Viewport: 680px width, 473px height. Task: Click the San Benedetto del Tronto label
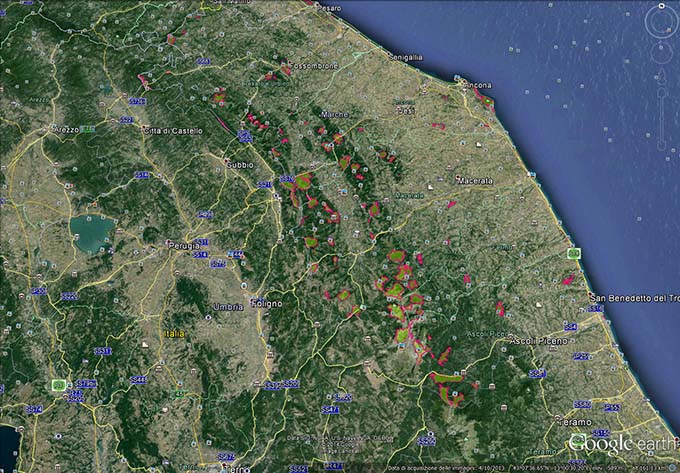(x=632, y=298)
